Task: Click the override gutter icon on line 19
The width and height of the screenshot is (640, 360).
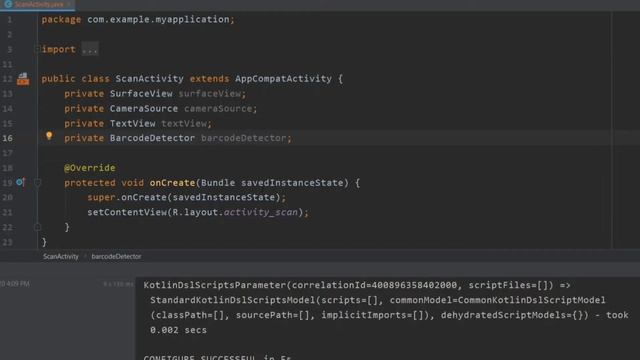Action: point(21,182)
